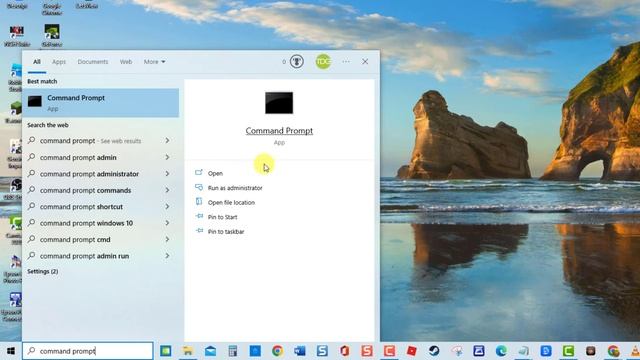The height and width of the screenshot is (360, 640).
Task: Expand the 'command prompt cmd' arrow
Action: [167, 239]
